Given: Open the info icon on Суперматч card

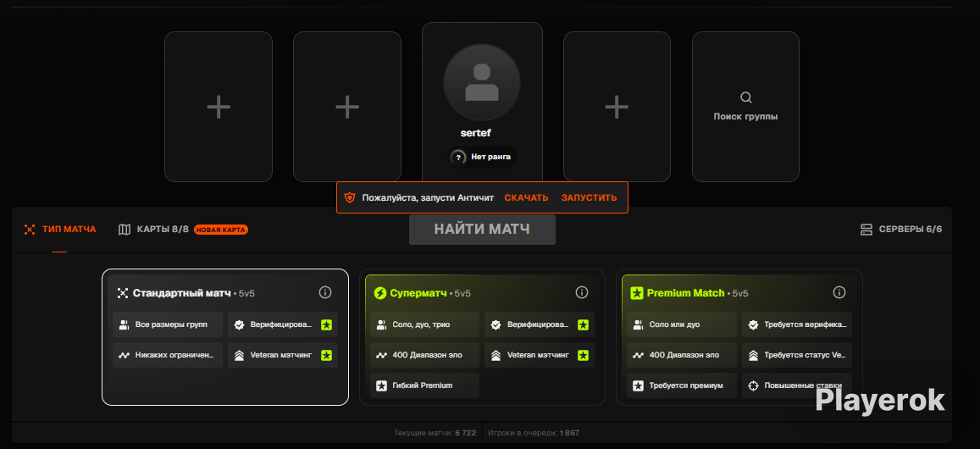Looking at the screenshot, I should tap(582, 292).
